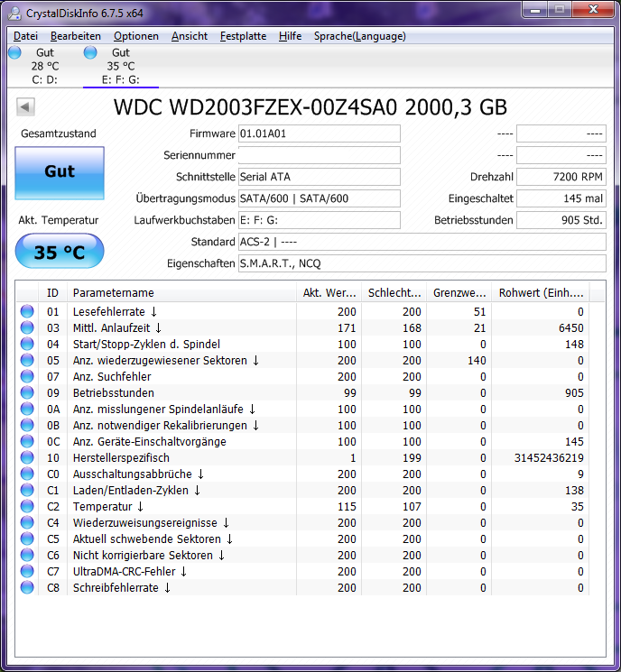The height and width of the screenshot is (672, 621).
Task: Click the Standard field ACS-2
Action: pos(422,242)
